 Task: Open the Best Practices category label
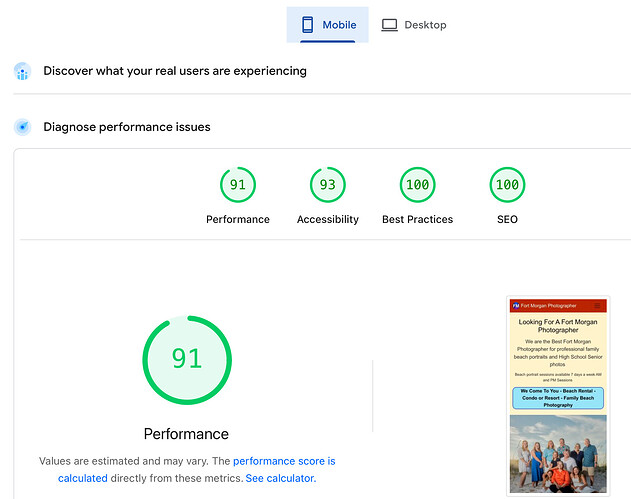click(417, 219)
